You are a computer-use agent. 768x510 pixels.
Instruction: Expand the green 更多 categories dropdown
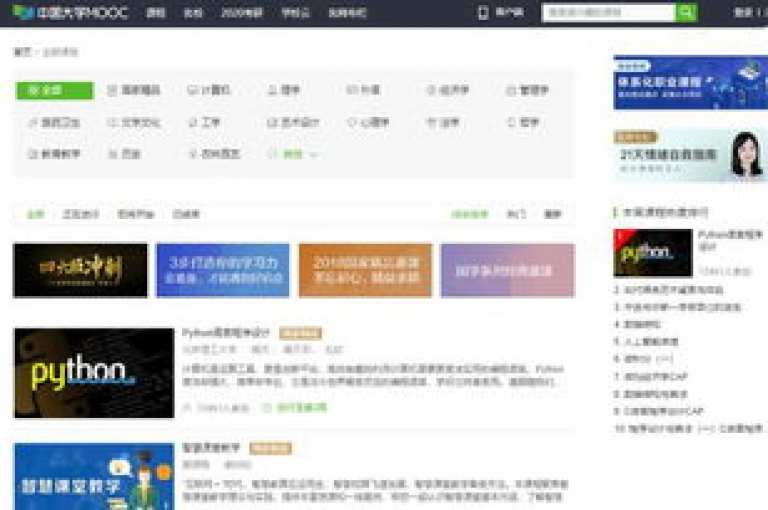click(293, 154)
